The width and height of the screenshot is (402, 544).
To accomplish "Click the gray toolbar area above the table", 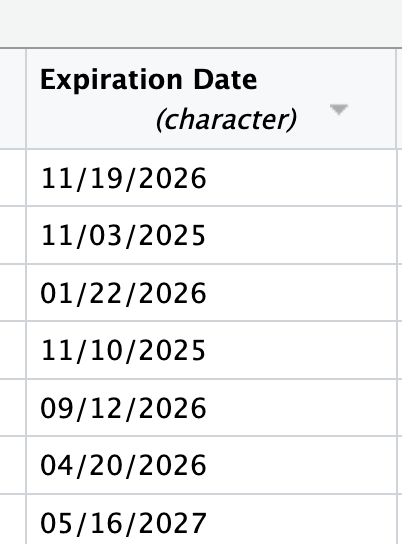I will (x=201, y=23).
